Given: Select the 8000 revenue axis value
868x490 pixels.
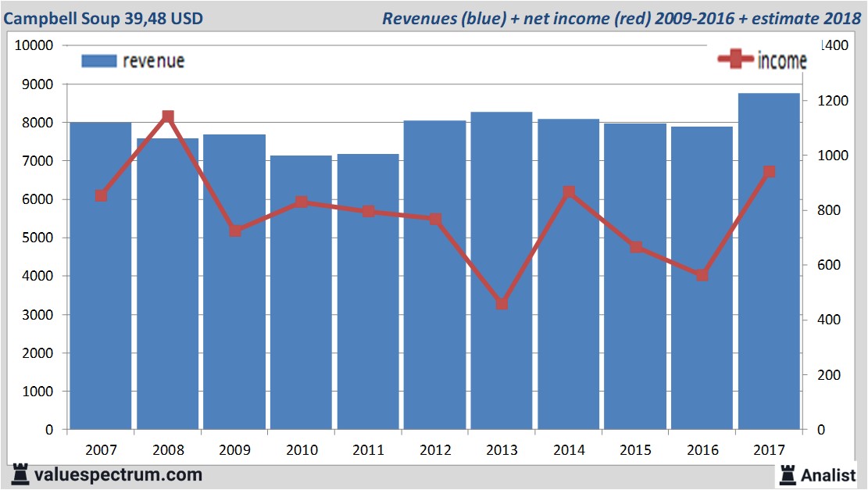Looking at the screenshot, I should [38, 123].
